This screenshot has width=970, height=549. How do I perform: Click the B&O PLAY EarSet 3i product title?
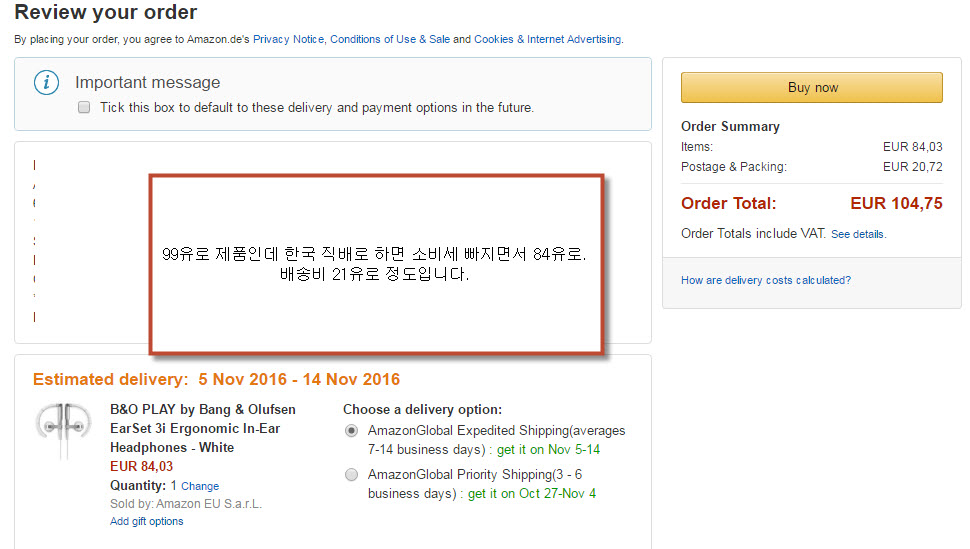point(203,428)
